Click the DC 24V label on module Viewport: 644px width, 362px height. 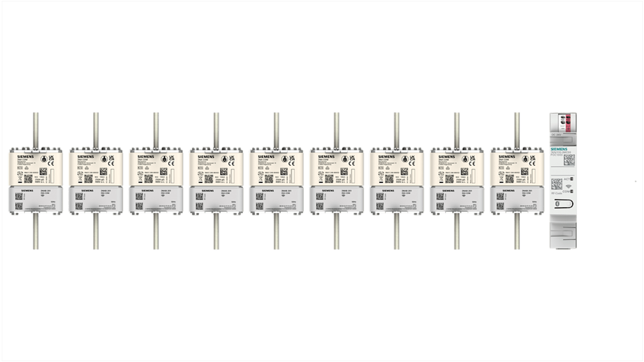pos(556,135)
